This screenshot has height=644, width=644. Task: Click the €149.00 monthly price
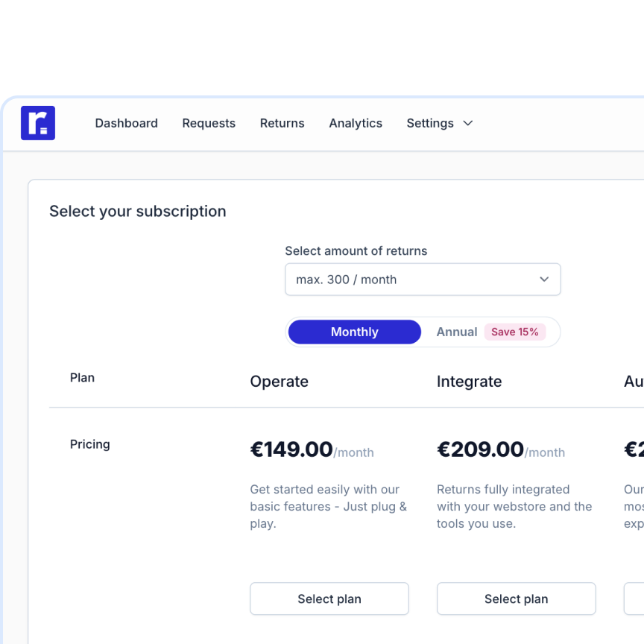point(291,449)
